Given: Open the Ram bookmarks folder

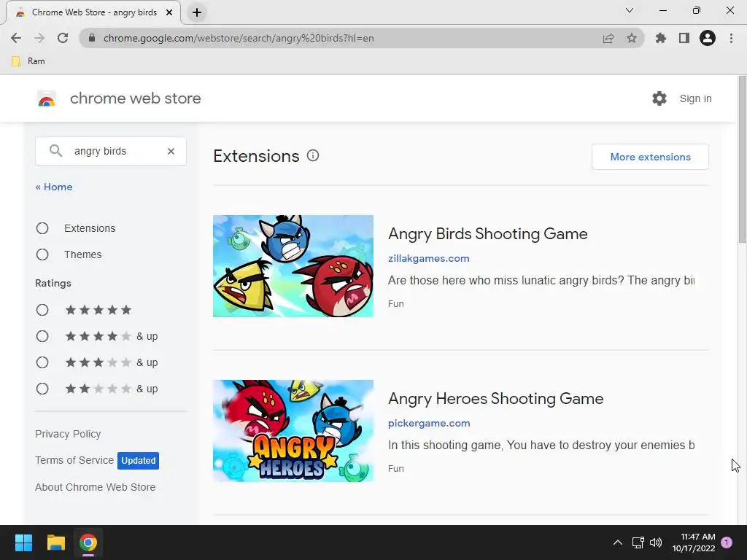Looking at the screenshot, I should coord(28,61).
